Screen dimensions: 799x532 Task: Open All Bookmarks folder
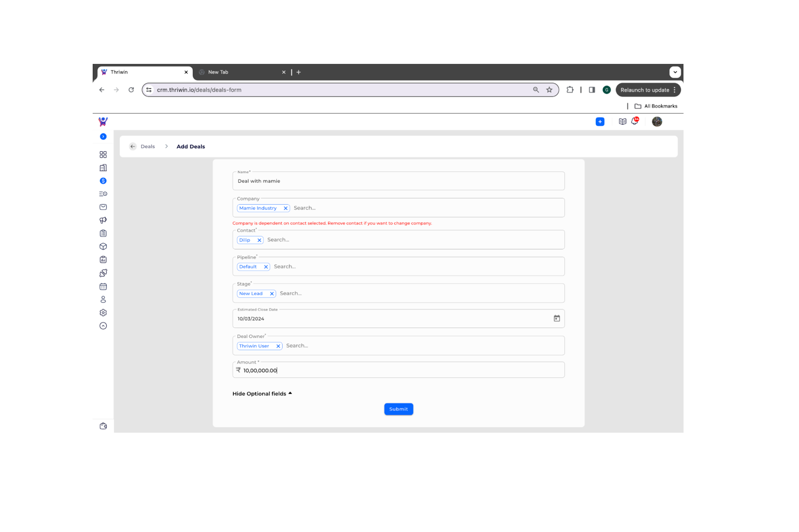click(x=656, y=106)
